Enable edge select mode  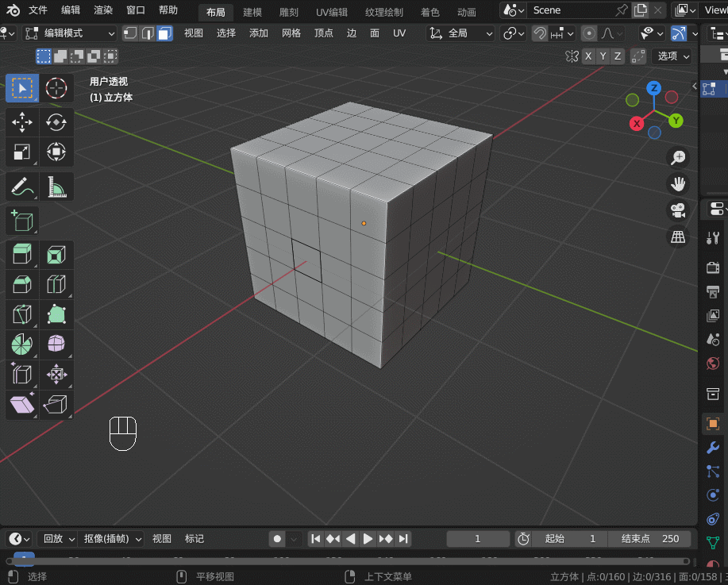148,33
